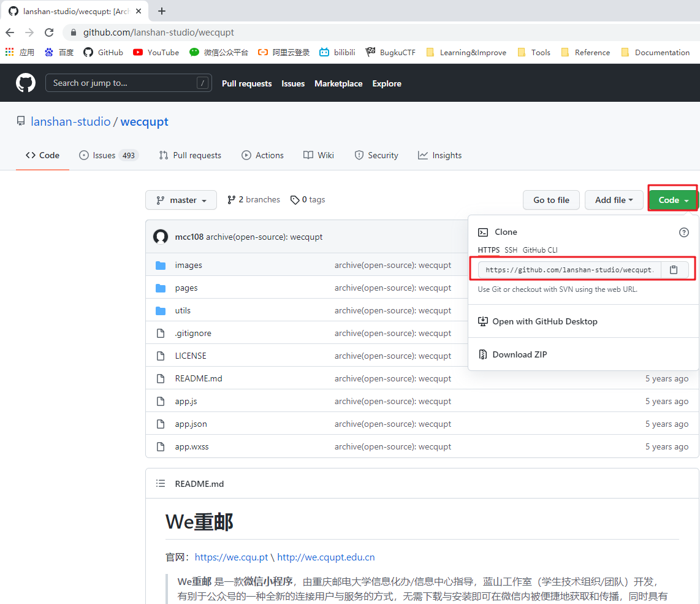700x604 pixels.
Task: Open the clone help question mark icon
Action: [x=683, y=232]
